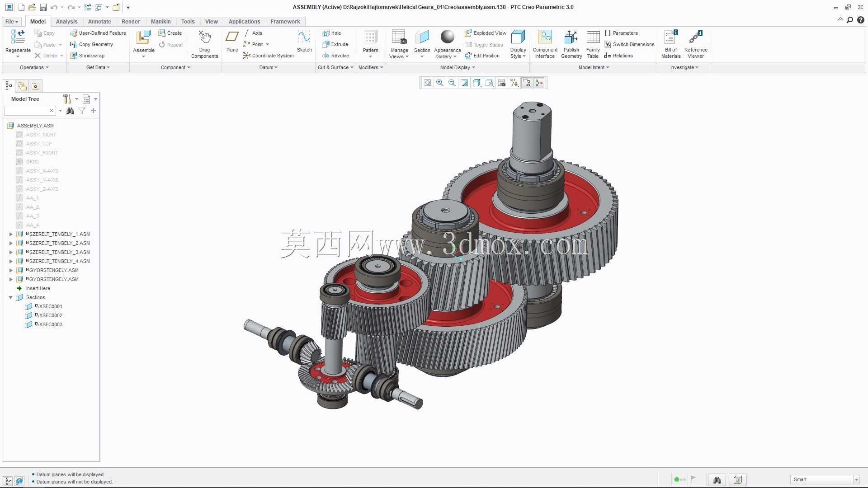Toggle annotation display button in graphics toolbar
This screenshot has height=488, width=868.
click(527, 83)
